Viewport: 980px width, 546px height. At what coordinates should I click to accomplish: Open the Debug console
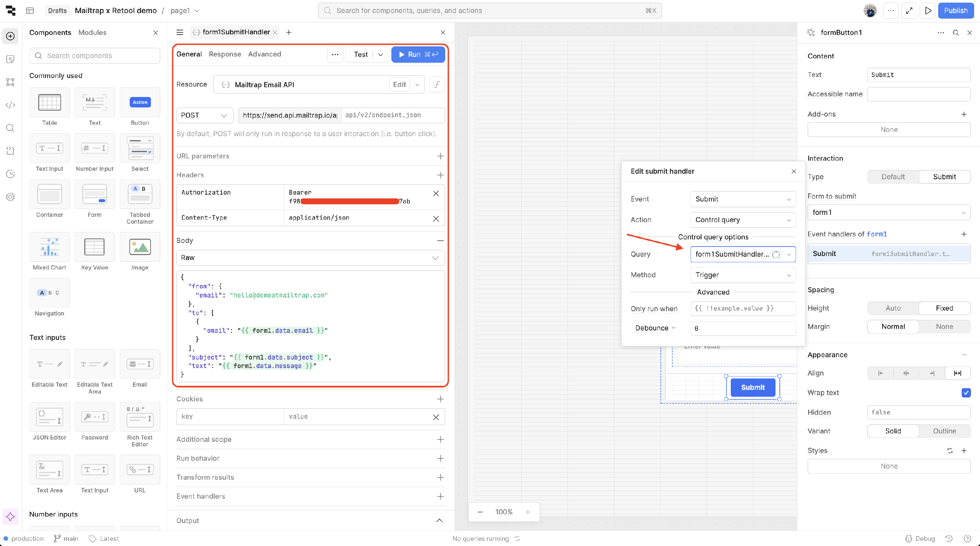tap(920, 538)
